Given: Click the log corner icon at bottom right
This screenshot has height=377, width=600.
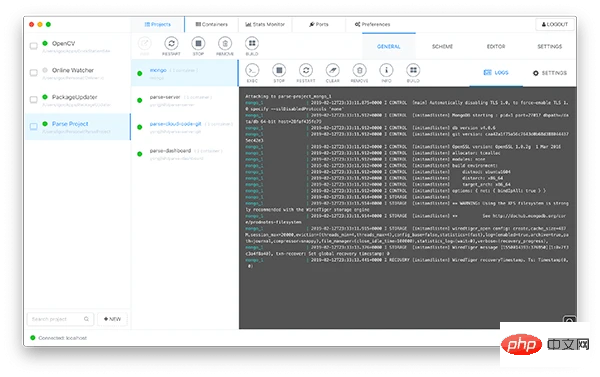Looking at the screenshot, I should point(569,319).
